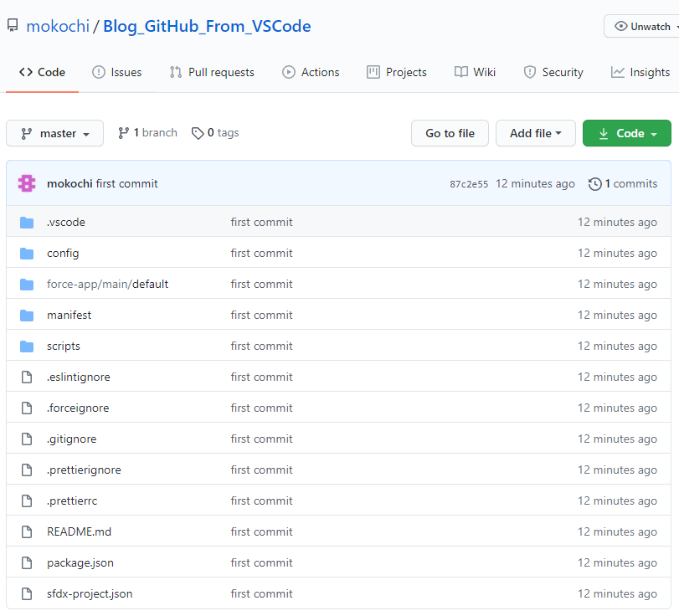Expand the Add file dropdown

(x=535, y=133)
